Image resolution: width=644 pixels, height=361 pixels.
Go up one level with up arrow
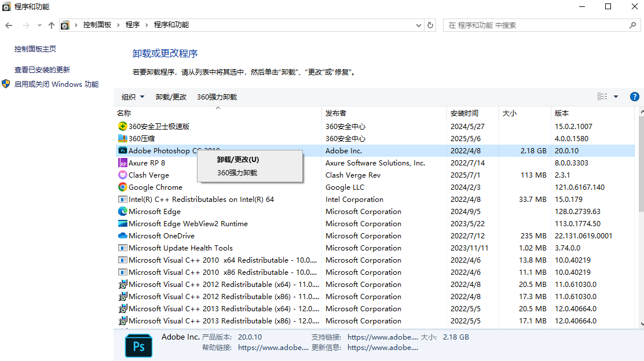click(x=52, y=25)
